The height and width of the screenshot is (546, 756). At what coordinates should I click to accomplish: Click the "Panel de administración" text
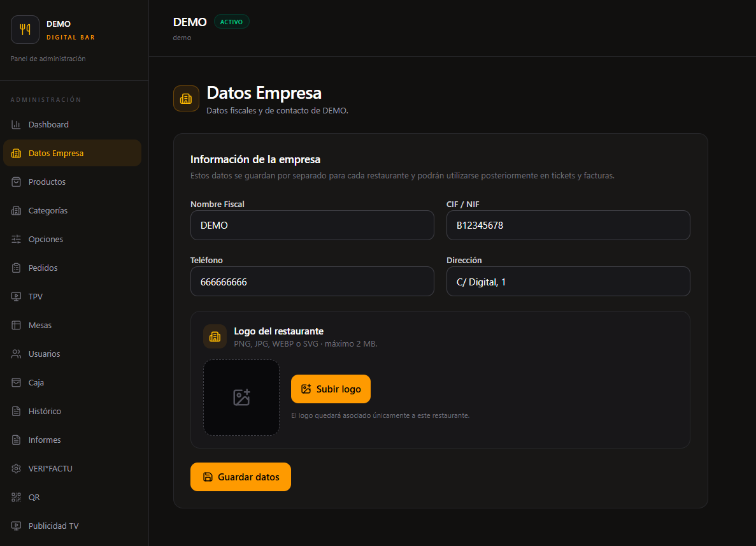tap(48, 59)
